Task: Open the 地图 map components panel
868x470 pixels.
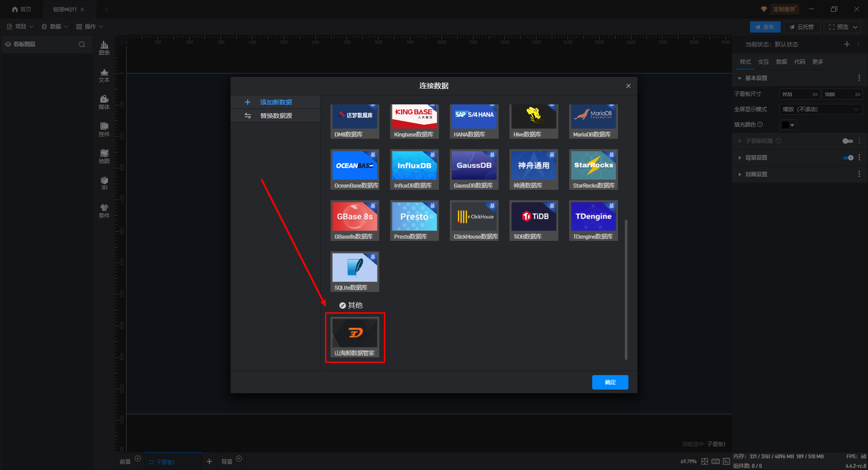Action: [x=104, y=156]
